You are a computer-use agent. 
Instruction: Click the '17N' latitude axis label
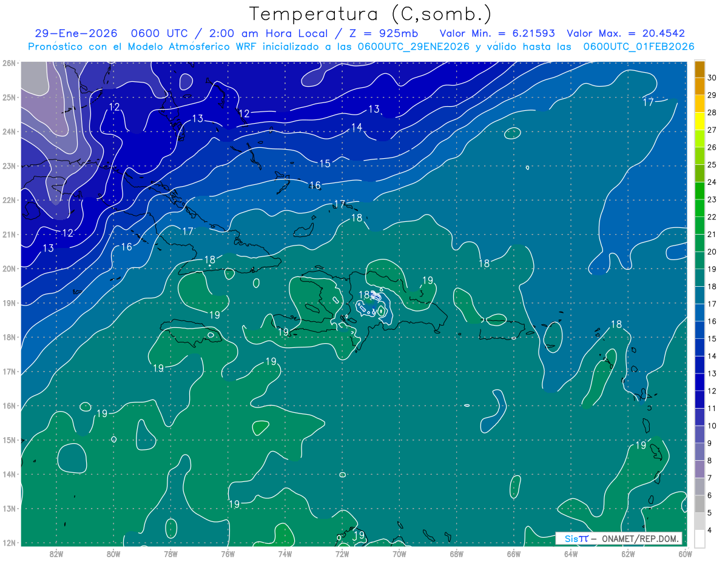tap(8, 371)
